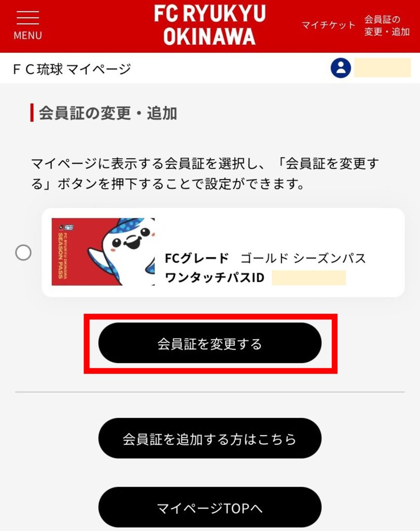
Task: Click the MENU text label
Action: [27, 36]
